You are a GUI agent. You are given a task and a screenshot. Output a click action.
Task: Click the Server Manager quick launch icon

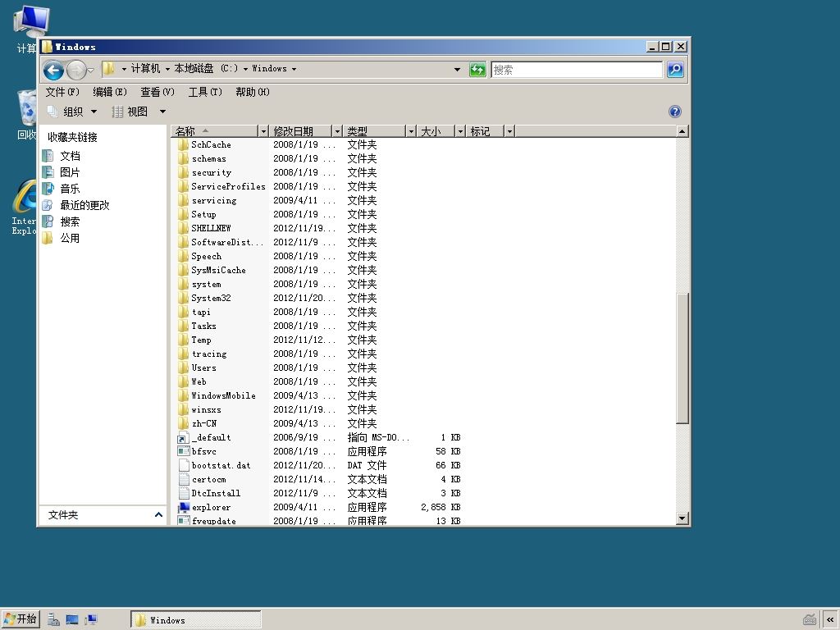(x=53, y=620)
